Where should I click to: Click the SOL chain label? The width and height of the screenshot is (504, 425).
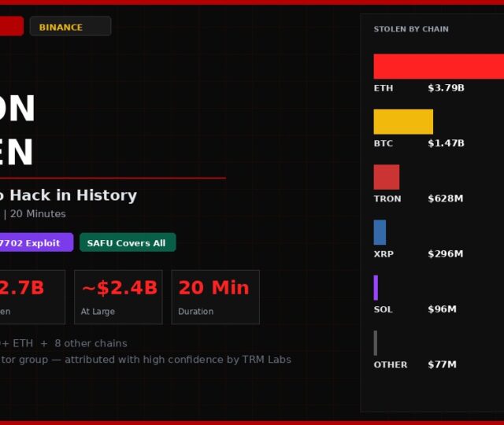click(383, 309)
